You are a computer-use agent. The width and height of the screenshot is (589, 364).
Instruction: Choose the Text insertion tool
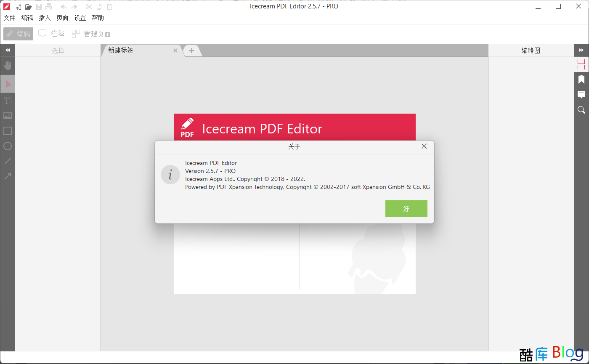point(8,101)
